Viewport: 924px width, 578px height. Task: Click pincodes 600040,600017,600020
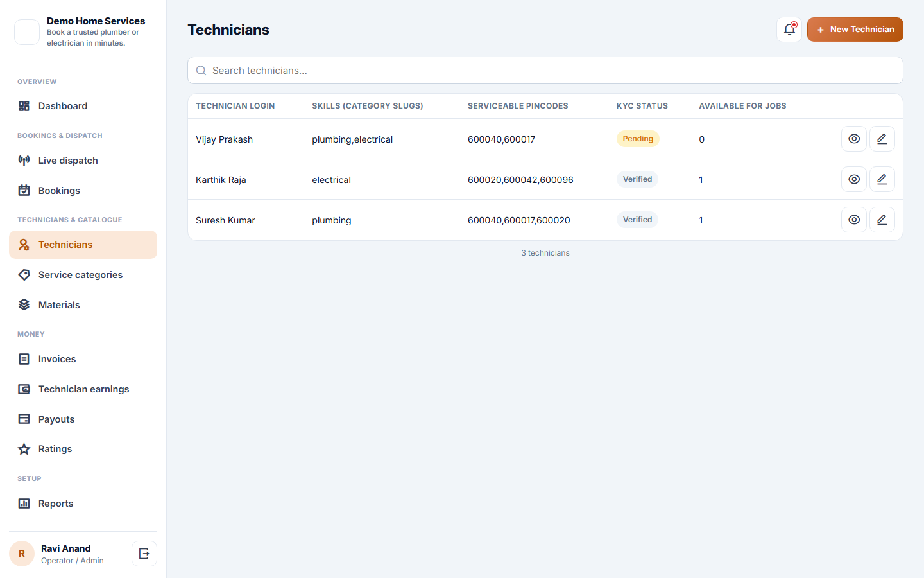click(519, 220)
